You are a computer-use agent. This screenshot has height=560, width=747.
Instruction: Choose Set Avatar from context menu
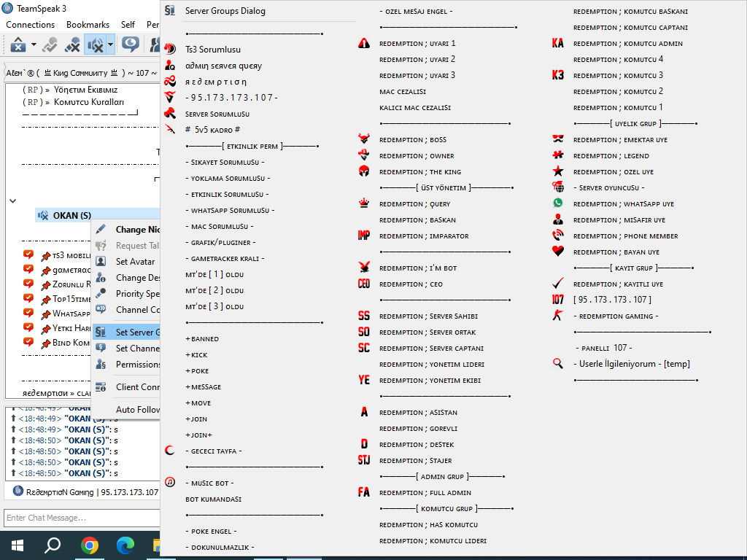[x=126, y=262]
